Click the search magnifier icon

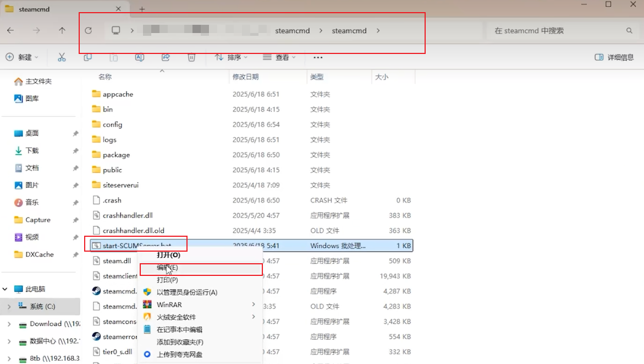pos(629,30)
